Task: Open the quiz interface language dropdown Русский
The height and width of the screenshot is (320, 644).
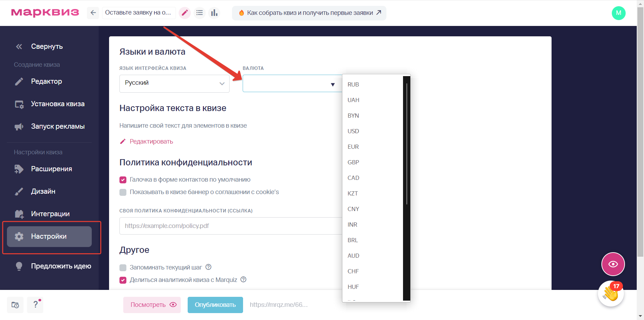Action: coord(175,83)
